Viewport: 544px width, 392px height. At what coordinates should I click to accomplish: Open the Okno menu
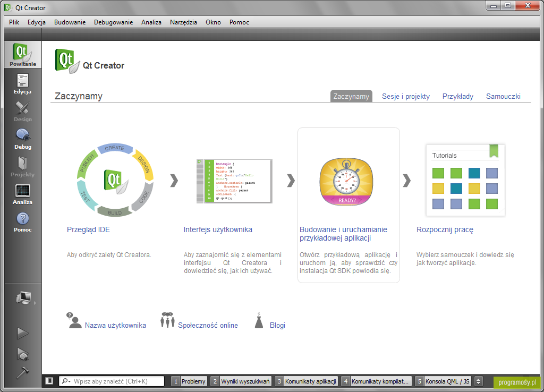(213, 22)
